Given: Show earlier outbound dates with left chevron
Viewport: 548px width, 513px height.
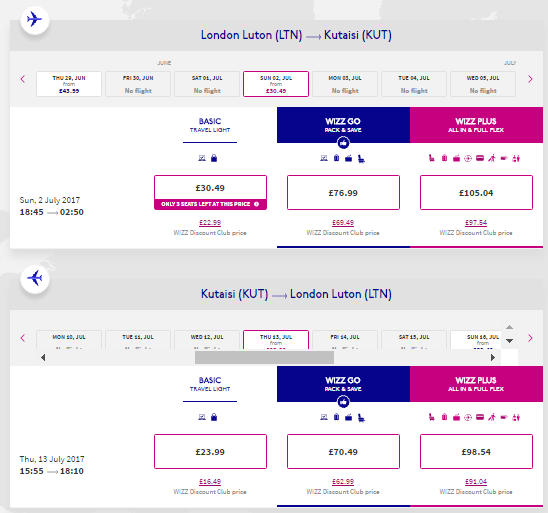Looking at the screenshot, I should click(x=23, y=79).
